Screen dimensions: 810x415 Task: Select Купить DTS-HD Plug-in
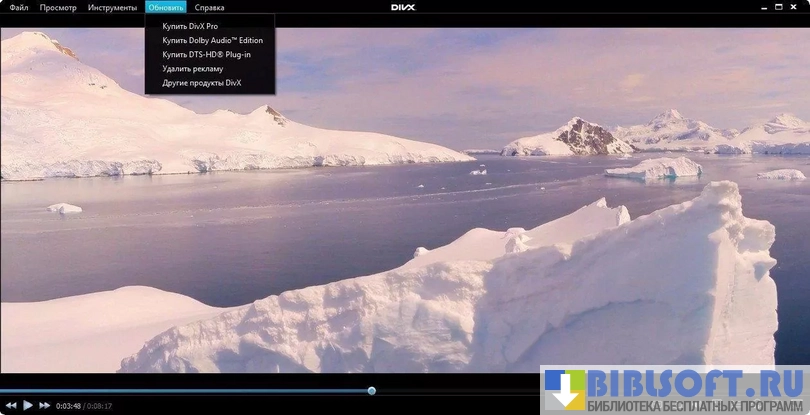(x=206, y=54)
